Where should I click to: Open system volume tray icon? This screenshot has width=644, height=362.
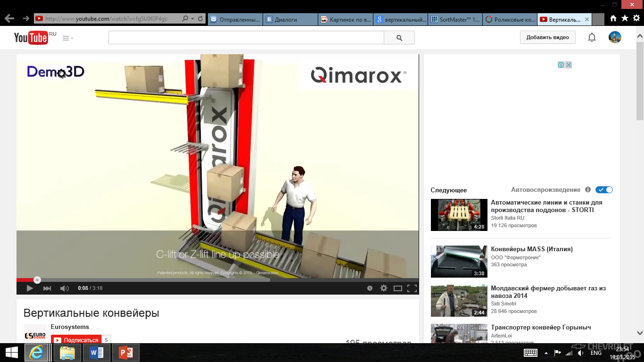tap(581, 353)
